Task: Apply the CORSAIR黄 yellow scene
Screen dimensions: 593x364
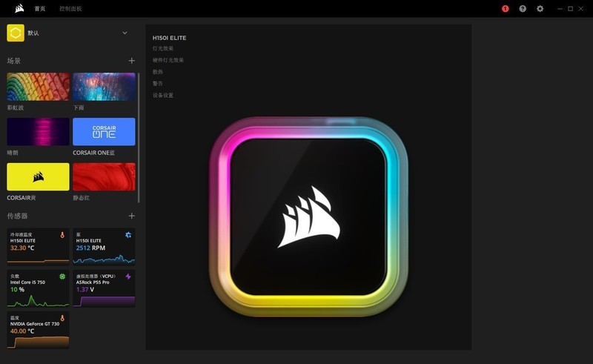Action: tap(39, 176)
